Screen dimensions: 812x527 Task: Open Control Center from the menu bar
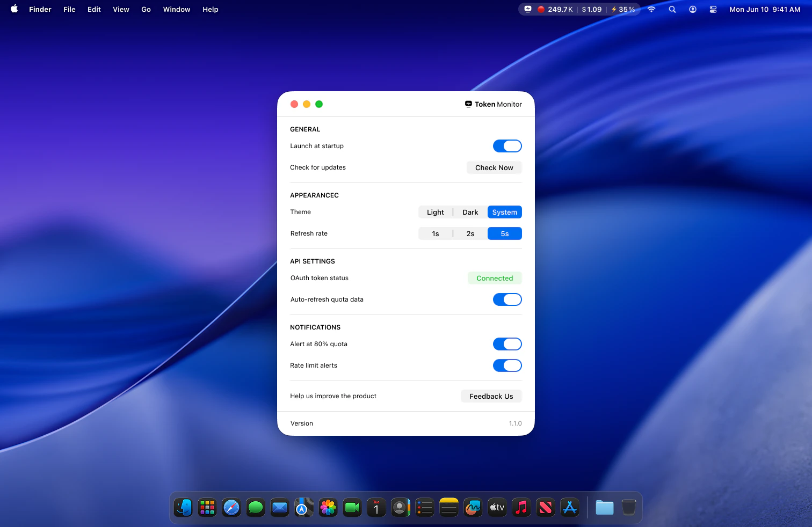coord(713,9)
